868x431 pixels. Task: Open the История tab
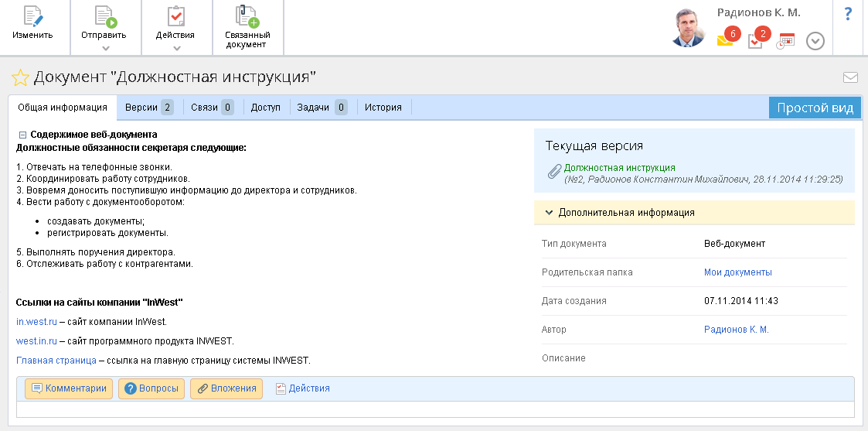point(383,108)
